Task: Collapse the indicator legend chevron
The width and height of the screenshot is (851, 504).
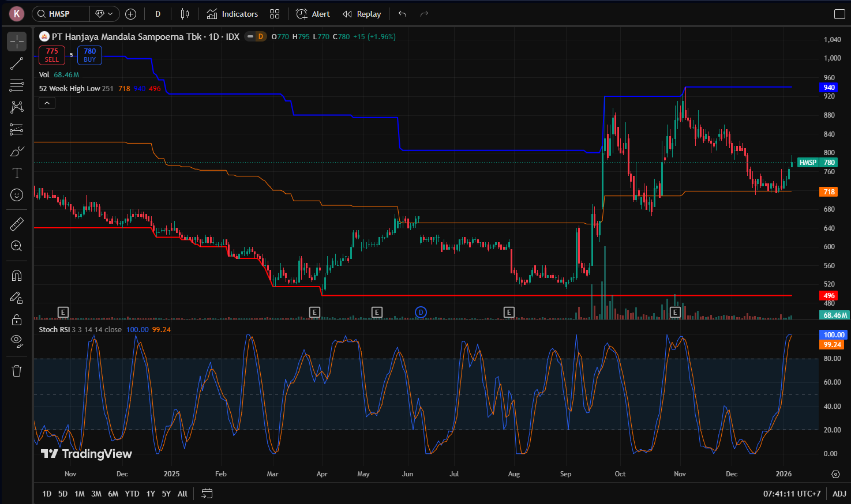Action: tap(47, 103)
